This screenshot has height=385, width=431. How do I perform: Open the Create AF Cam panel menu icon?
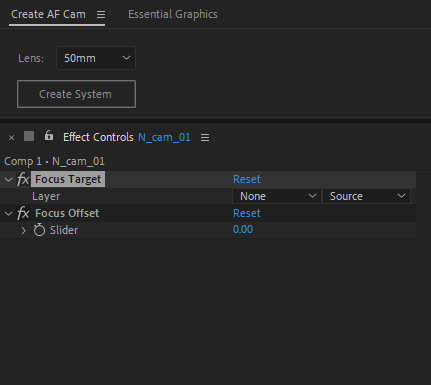[101, 15]
